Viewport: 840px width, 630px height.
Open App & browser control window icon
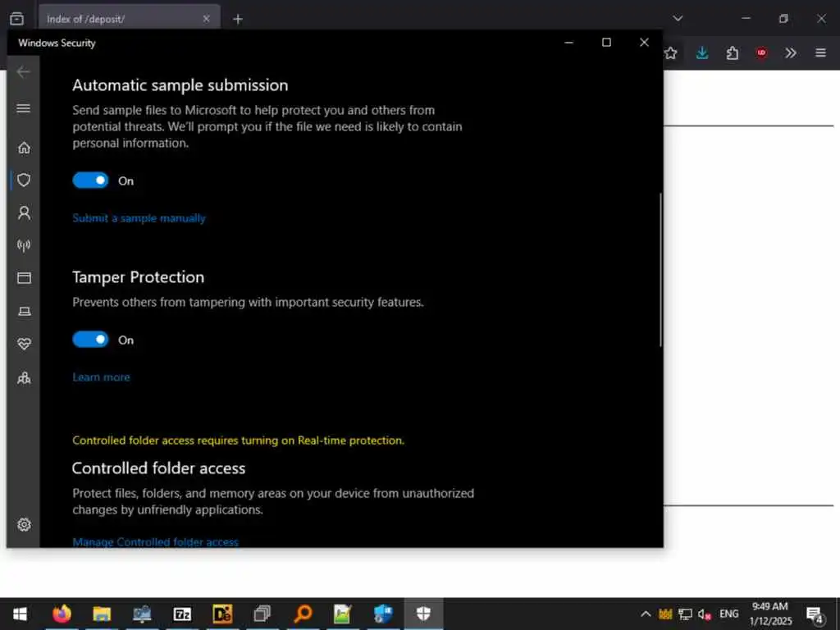click(24, 278)
